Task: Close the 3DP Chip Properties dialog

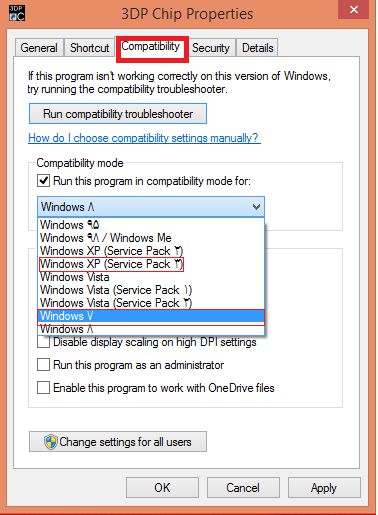Action: pos(353,10)
